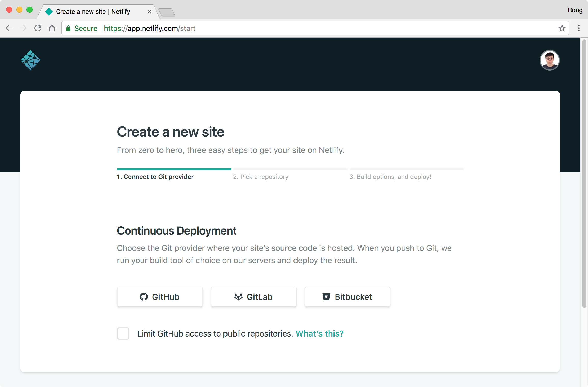This screenshot has width=588, height=387.
Task: Select the Create a new site tab
Action: [98, 12]
